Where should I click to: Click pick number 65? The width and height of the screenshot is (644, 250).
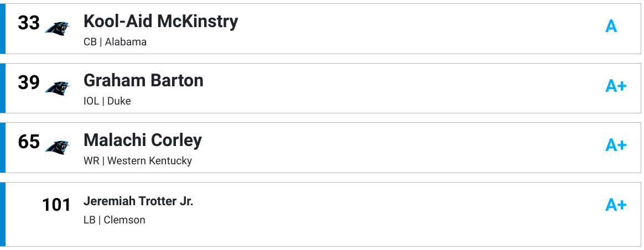29,142
